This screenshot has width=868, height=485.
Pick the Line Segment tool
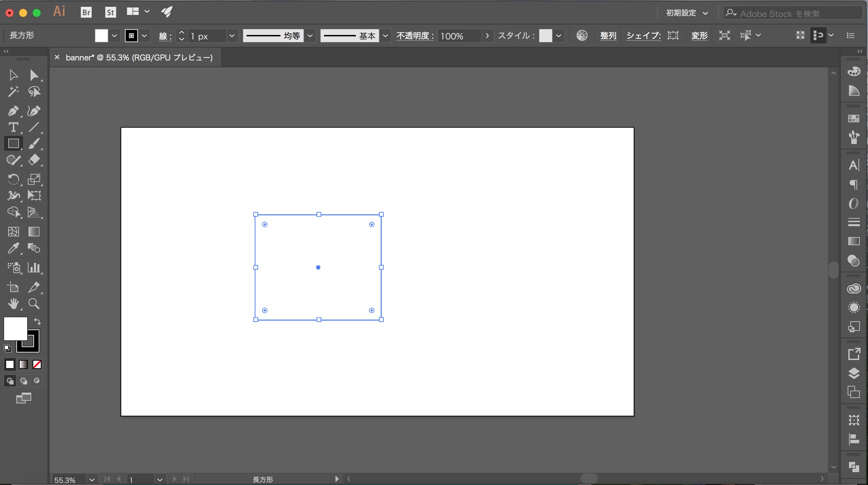click(x=34, y=127)
